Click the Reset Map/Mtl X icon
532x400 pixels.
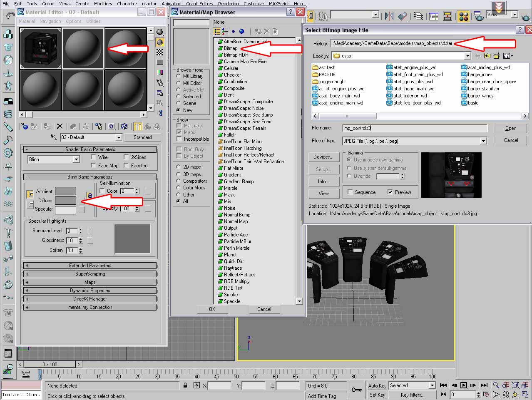coord(60,127)
